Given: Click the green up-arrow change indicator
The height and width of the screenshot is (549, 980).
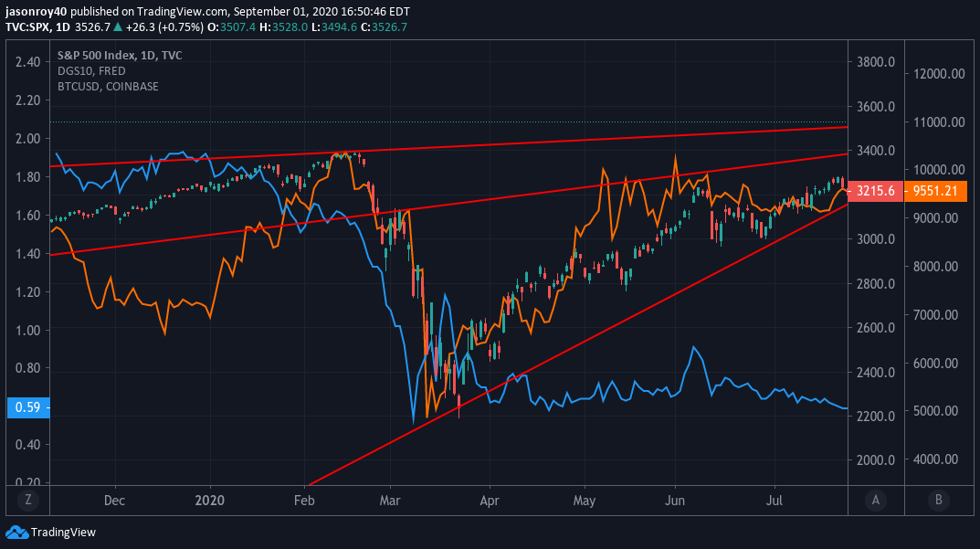Looking at the screenshot, I should tap(118, 26).
